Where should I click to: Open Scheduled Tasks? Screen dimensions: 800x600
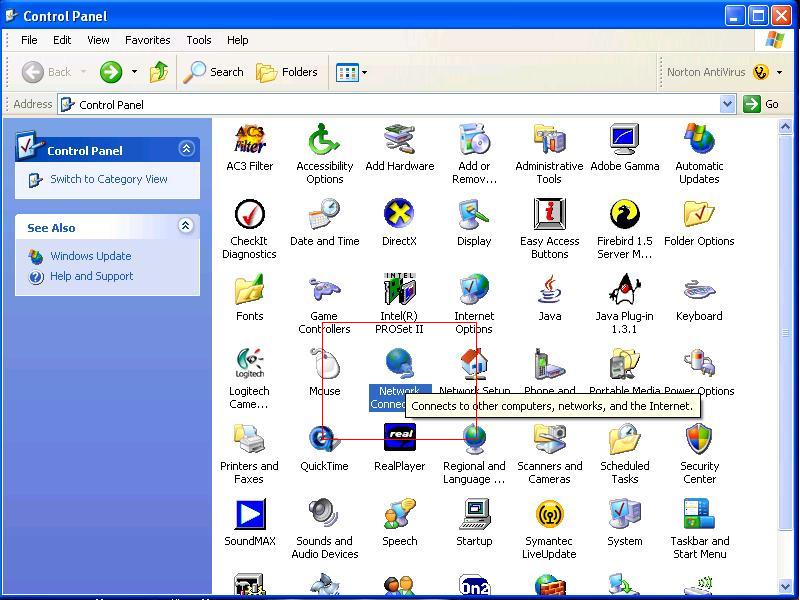624,439
